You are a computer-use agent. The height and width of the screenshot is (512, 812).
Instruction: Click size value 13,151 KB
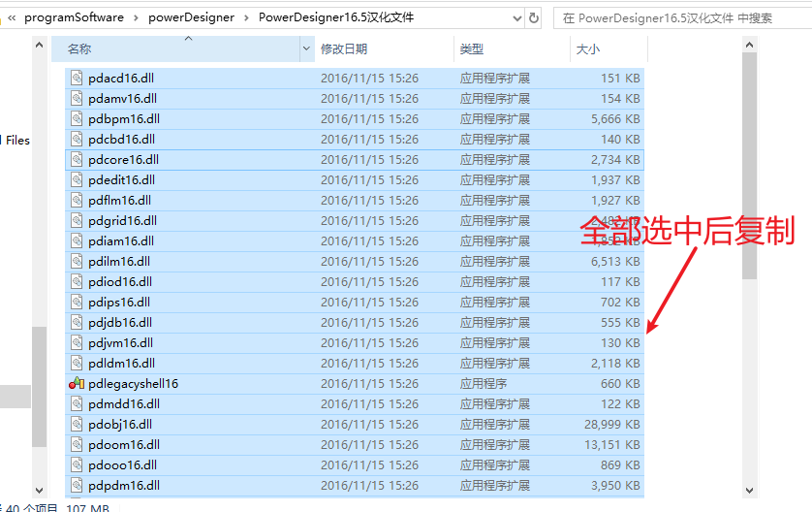pyautogui.click(x=612, y=445)
